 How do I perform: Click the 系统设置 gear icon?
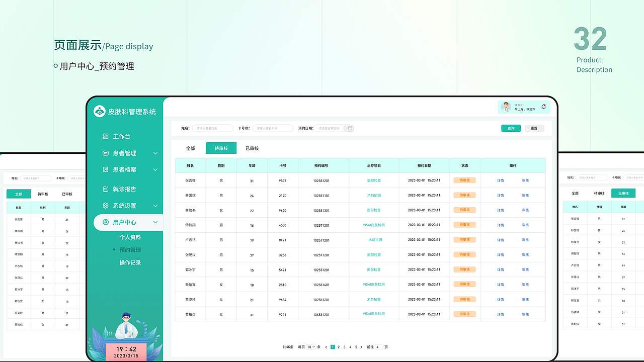[106, 206]
